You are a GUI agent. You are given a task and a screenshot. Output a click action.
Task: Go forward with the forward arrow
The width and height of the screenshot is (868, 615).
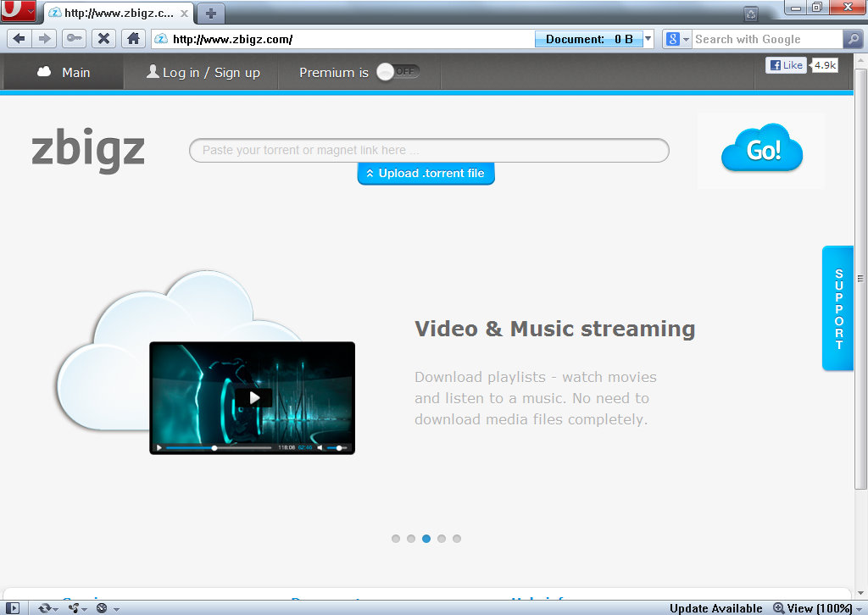point(44,39)
